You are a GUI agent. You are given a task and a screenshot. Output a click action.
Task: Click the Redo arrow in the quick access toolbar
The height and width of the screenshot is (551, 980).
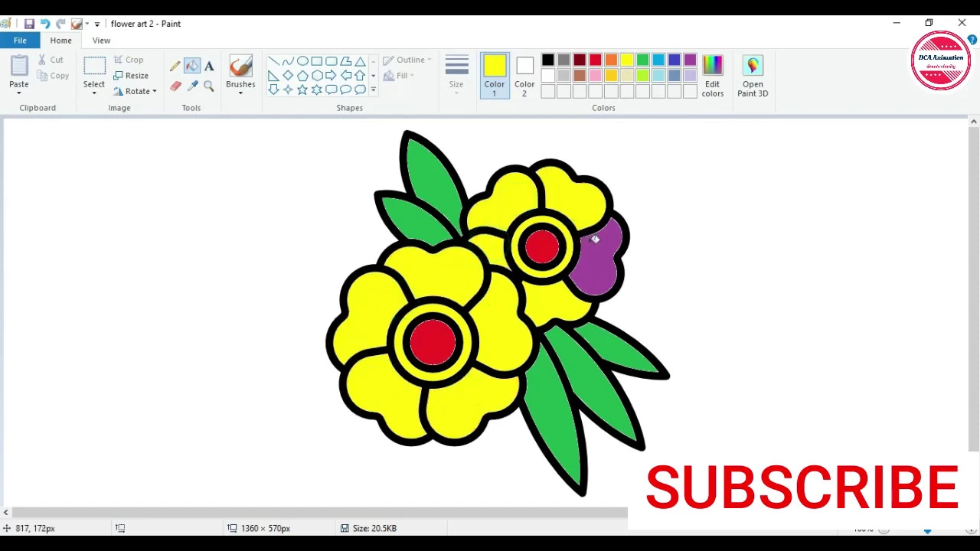(x=60, y=24)
